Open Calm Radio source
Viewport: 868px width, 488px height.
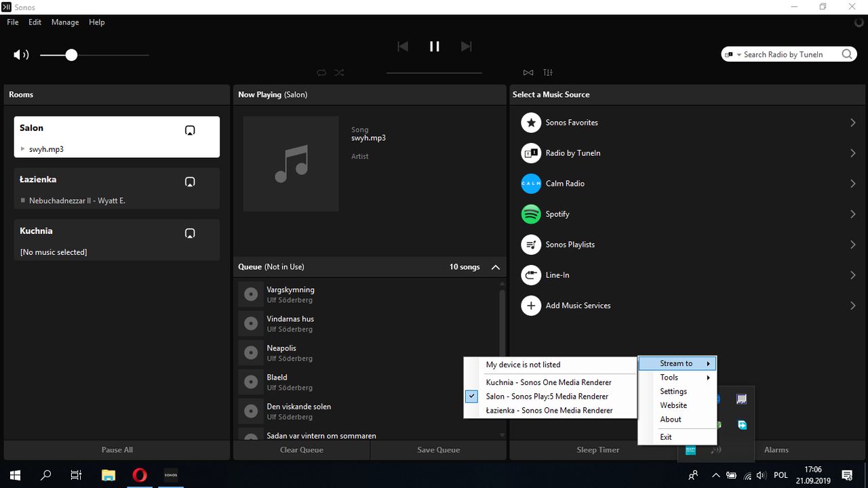pos(686,184)
